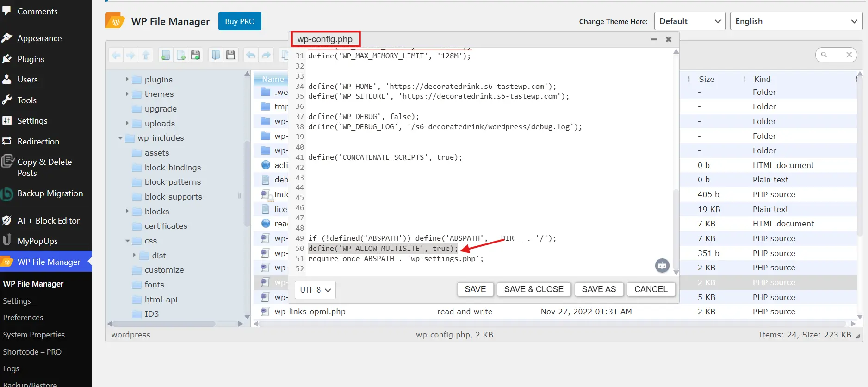Viewport: 868px width, 387px height.
Task: Click the editor chatbot assistant icon
Action: click(662, 265)
